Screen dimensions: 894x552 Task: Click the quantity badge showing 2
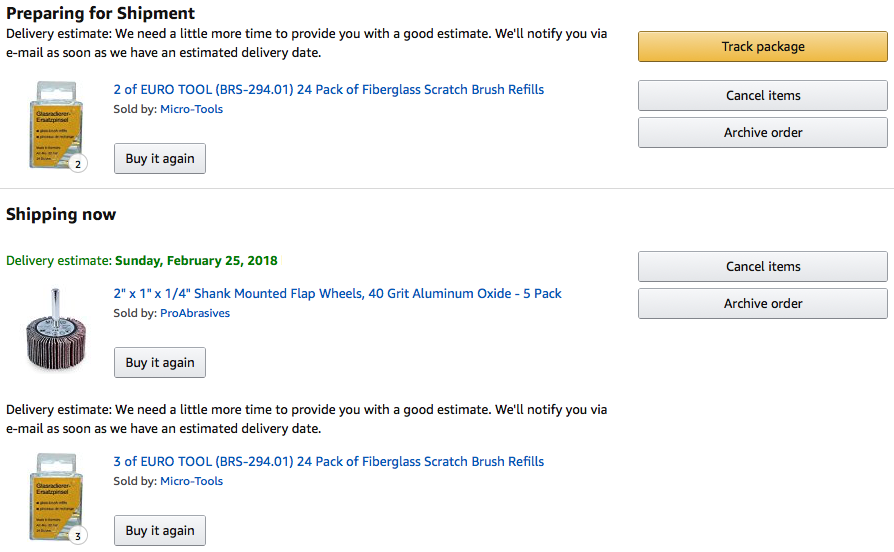point(78,163)
